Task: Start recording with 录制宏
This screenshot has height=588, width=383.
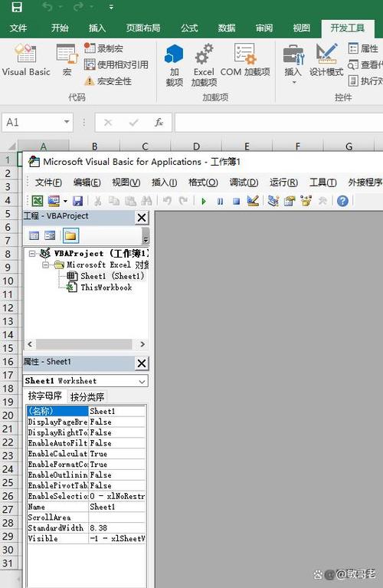Action: (103, 48)
